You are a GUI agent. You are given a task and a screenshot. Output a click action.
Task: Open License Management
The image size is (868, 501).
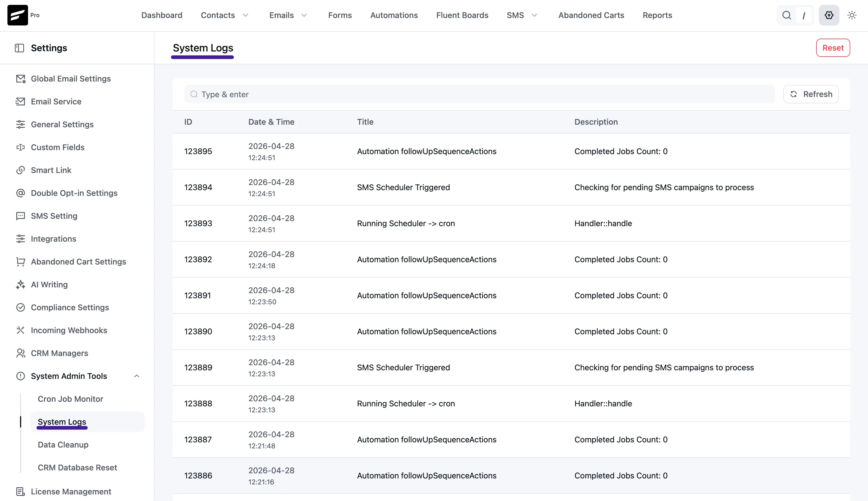click(x=71, y=492)
